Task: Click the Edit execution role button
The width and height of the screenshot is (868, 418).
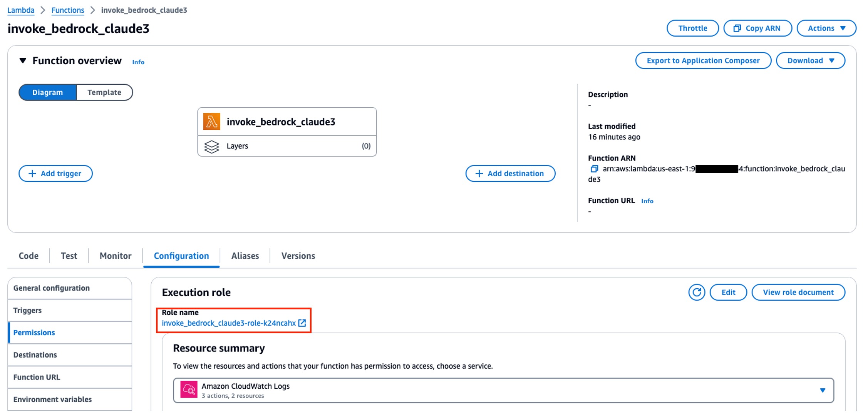Action: (x=728, y=292)
